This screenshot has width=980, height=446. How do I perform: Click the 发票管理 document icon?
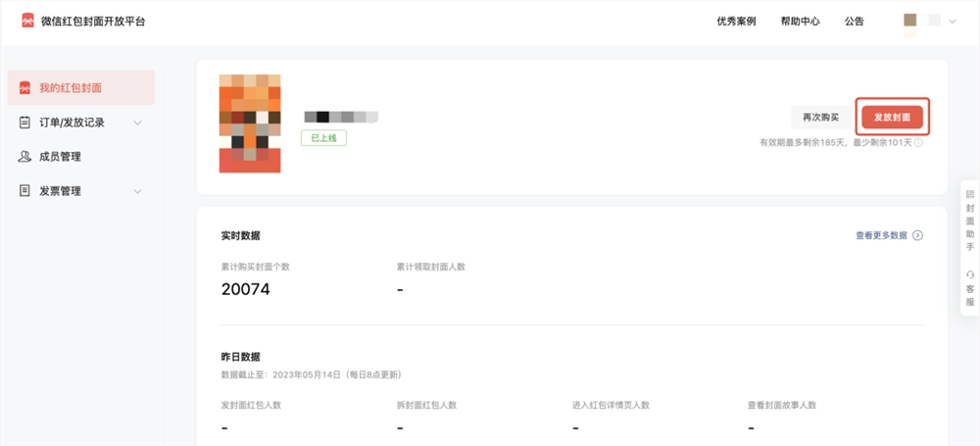(25, 191)
